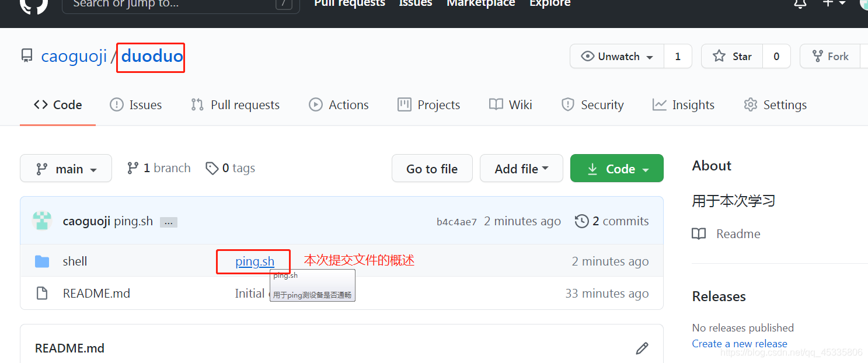Click Create a new release
Screen dimensions: 868x363
(740, 344)
